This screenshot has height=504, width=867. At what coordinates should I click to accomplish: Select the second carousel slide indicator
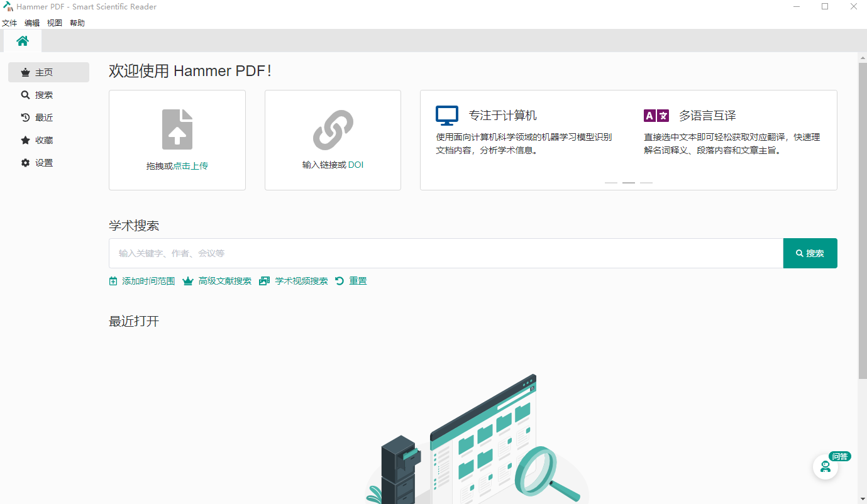click(629, 182)
